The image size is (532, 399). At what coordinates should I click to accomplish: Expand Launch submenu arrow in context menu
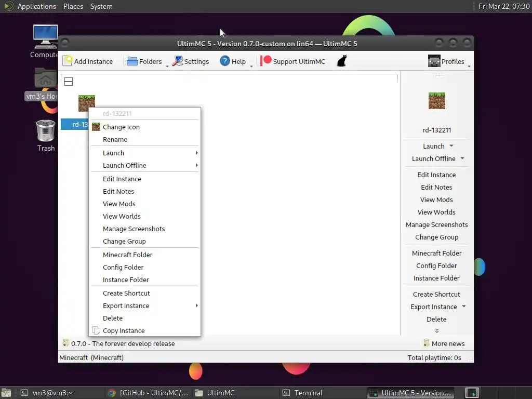coord(196,153)
